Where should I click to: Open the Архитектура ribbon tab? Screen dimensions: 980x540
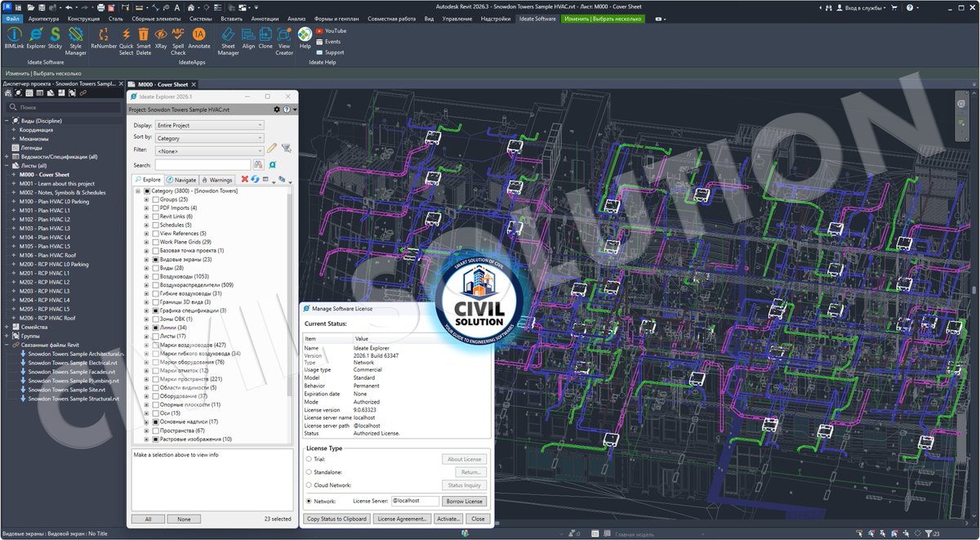(44, 18)
